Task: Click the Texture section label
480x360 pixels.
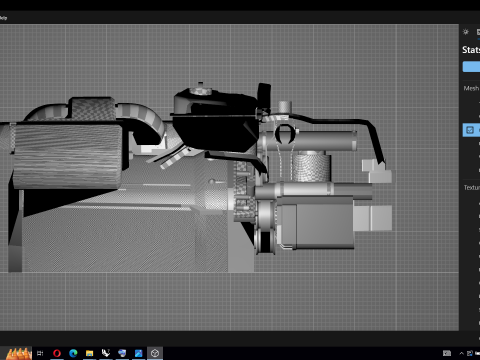Action: (x=472, y=188)
